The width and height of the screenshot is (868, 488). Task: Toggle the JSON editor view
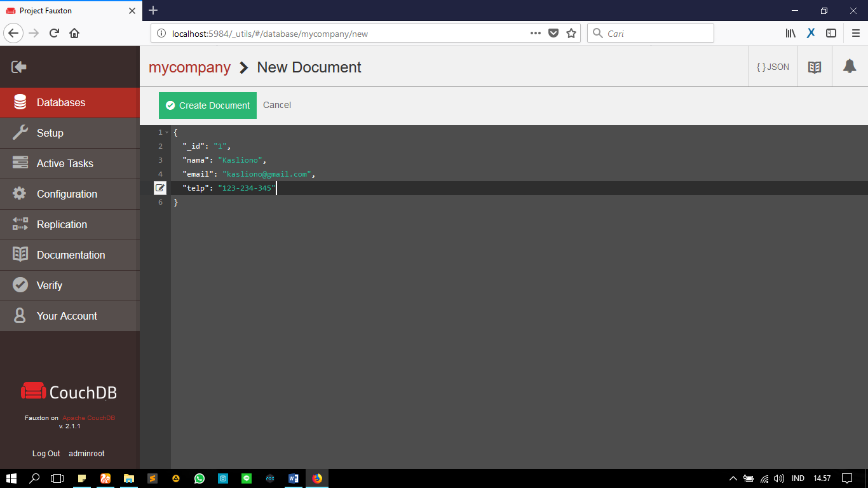pyautogui.click(x=772, y=66)
